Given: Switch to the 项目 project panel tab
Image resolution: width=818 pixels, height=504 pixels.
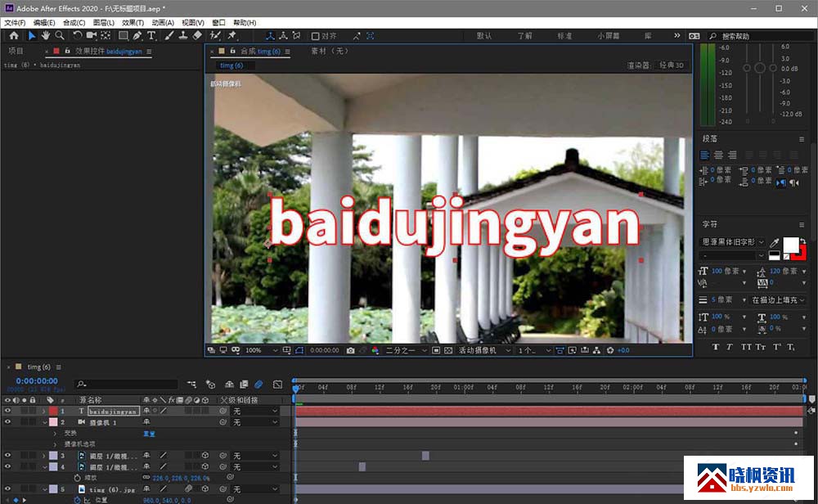Looking at the screenshot, I should click(x=16, y=51).
